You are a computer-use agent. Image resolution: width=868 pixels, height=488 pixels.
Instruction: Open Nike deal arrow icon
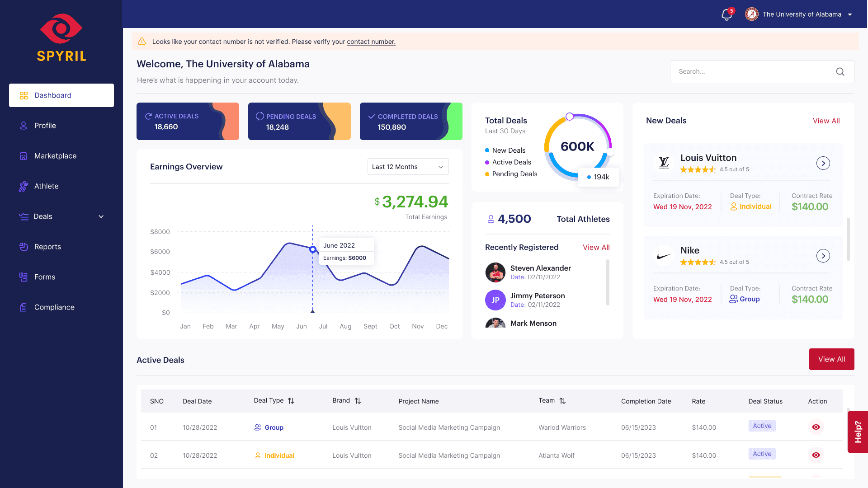coord(823,256)
